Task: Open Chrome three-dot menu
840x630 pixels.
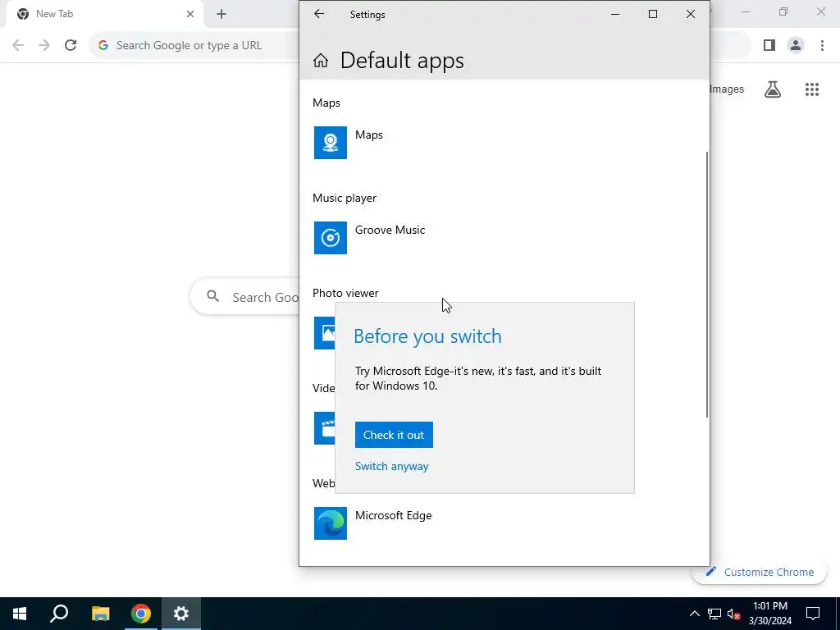Action: 822,45
